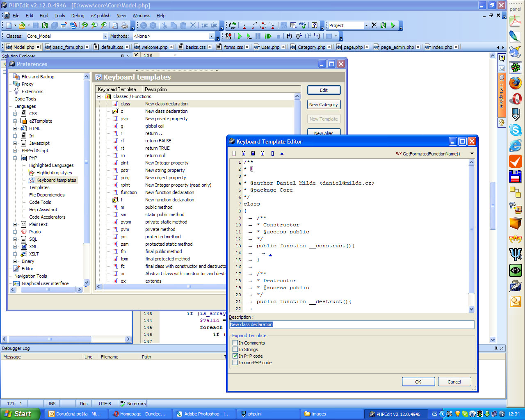
Task: Click the Preferences tree horizontal scrollbar
Action: [46, 289]
